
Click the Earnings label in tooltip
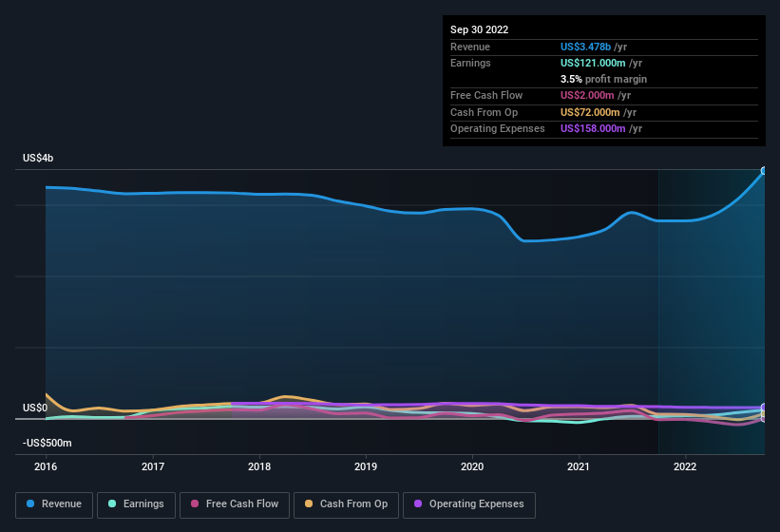(x=470, y=63)
